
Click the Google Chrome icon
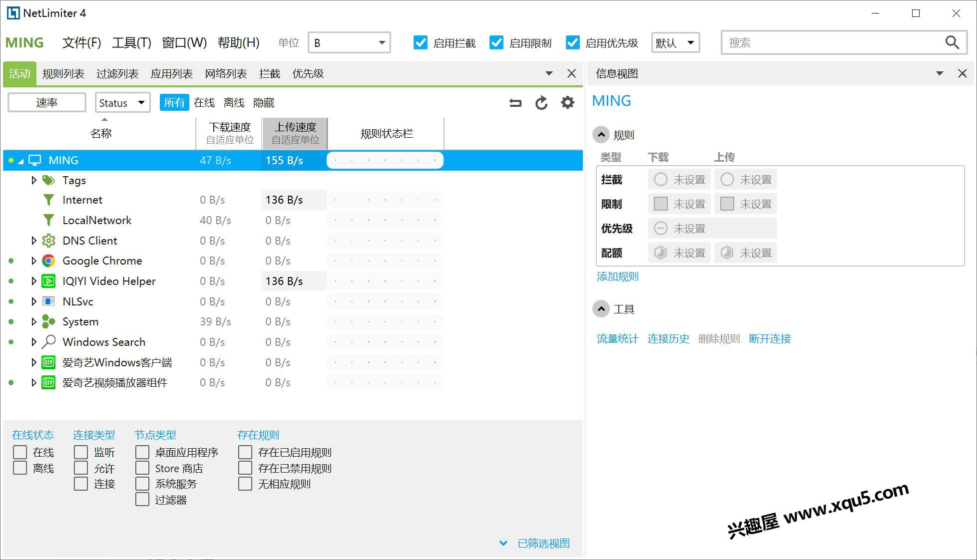tap(48, 261)
